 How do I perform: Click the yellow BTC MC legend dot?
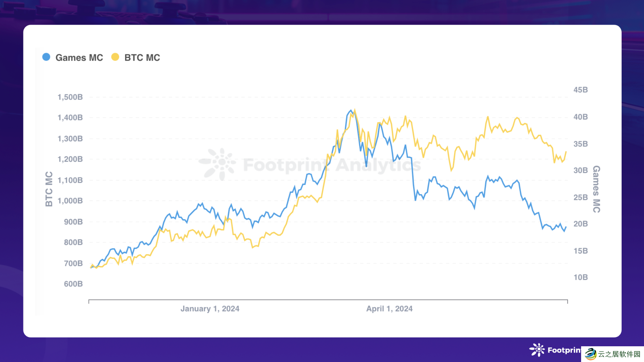(115, 57)
